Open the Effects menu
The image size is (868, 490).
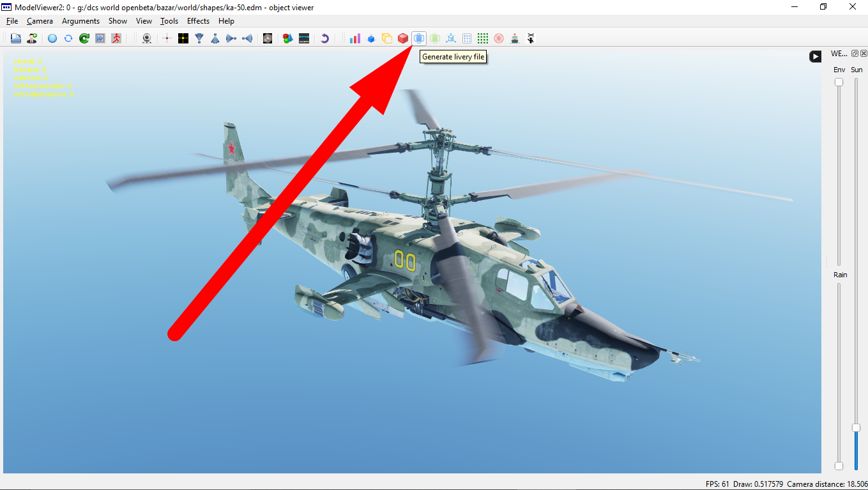point(198,21)
